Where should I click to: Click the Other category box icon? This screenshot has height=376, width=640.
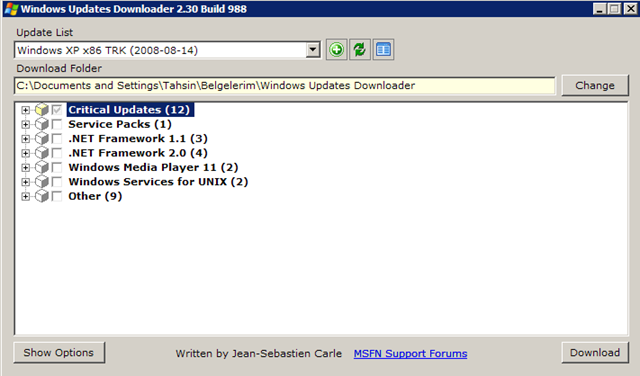(42, 196)
